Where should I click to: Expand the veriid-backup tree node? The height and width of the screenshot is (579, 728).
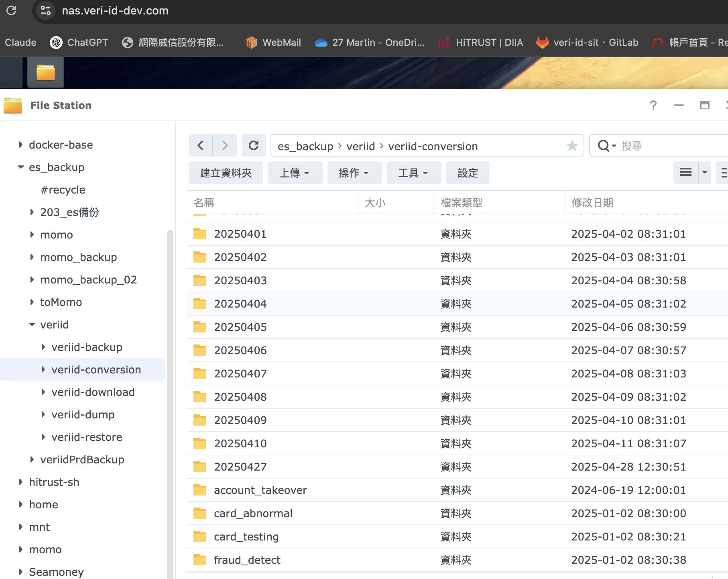(x=43, y=347)
